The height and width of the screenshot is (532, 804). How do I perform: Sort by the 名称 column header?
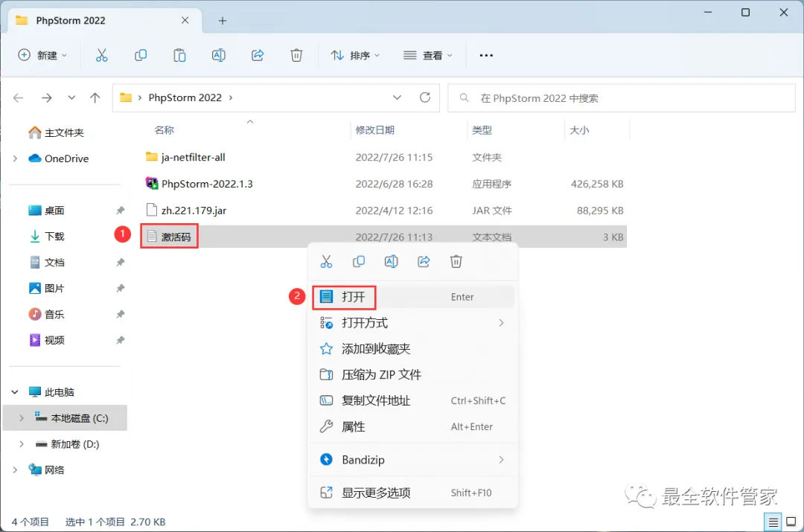(164, 130)
